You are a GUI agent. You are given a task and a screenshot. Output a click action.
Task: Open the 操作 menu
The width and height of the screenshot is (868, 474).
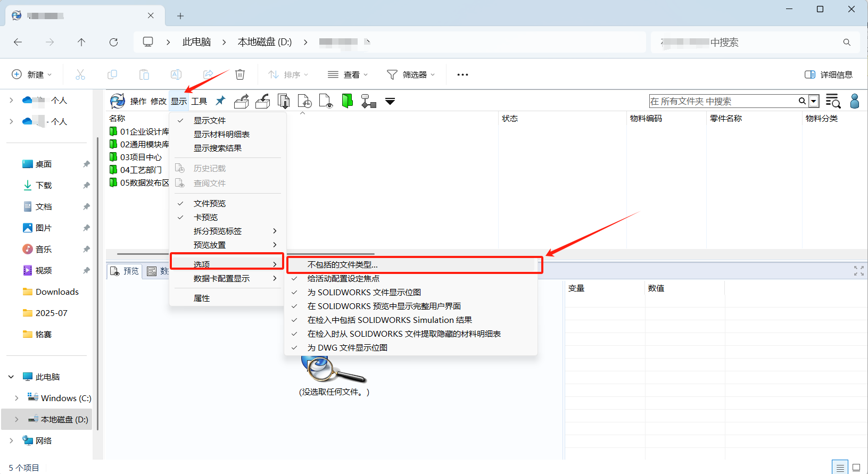(x=138, y=101)
